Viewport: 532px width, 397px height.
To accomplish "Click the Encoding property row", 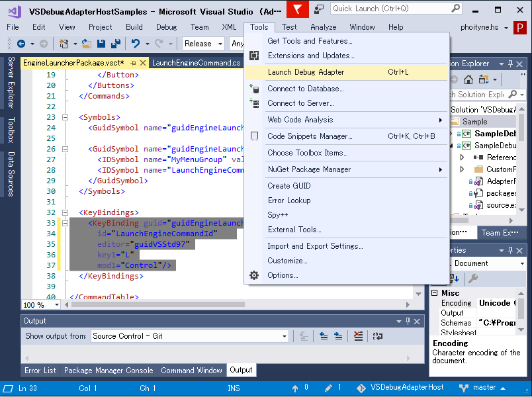I will (x=478, y=302).
